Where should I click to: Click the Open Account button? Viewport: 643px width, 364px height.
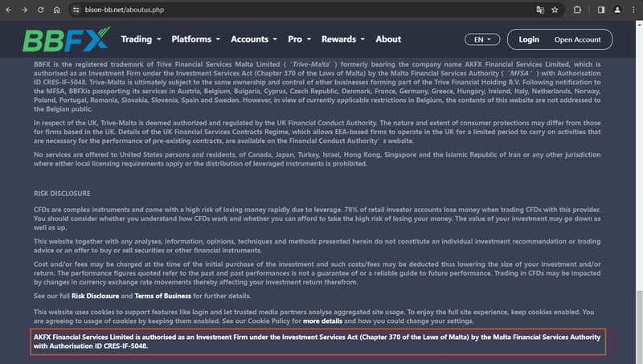pos(577,39)
